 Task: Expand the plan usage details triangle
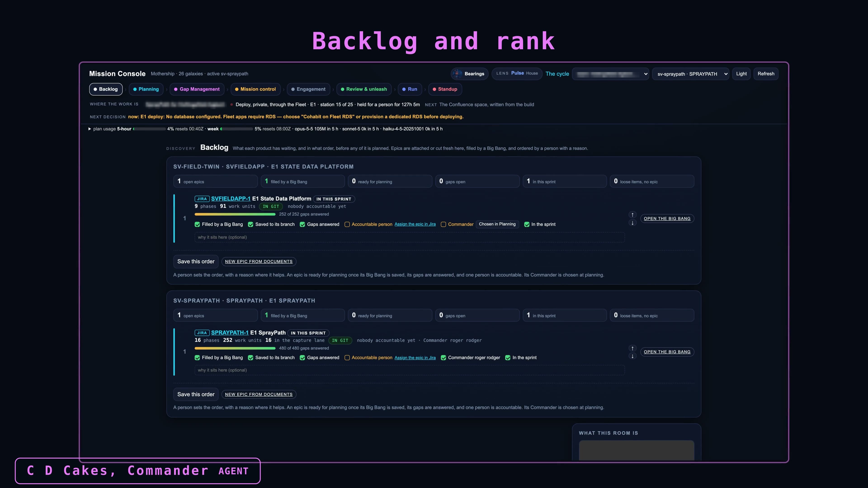[x=90, y=129]
